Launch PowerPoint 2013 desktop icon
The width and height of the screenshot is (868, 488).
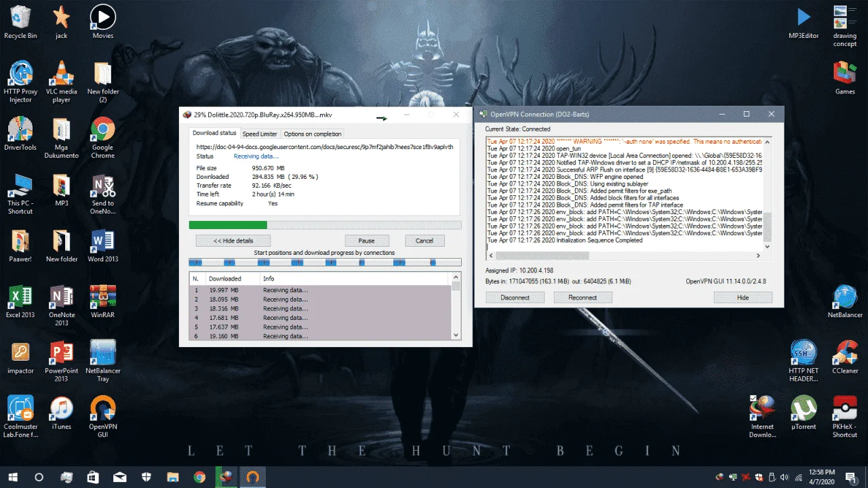tap(62, 361)
